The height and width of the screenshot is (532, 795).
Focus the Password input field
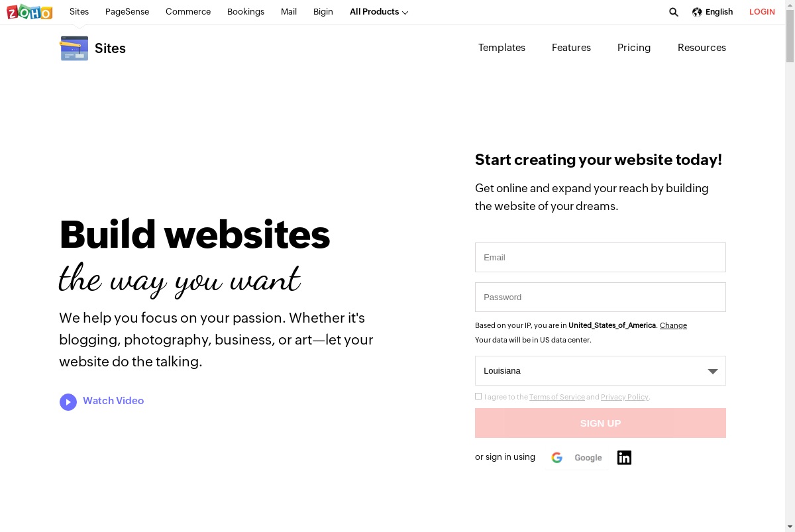(600, 297)
